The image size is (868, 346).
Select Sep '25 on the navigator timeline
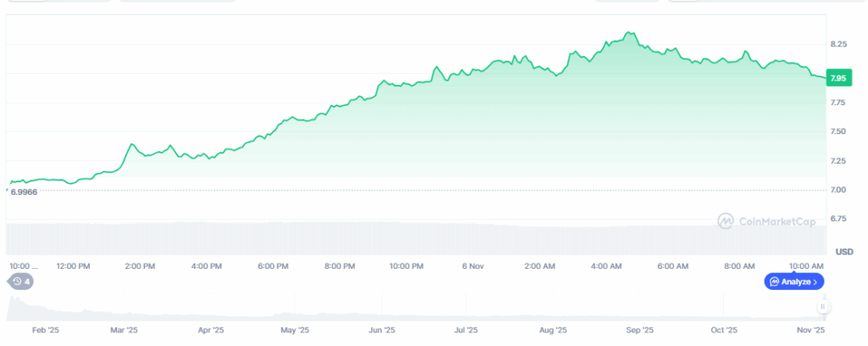[639, 330]
